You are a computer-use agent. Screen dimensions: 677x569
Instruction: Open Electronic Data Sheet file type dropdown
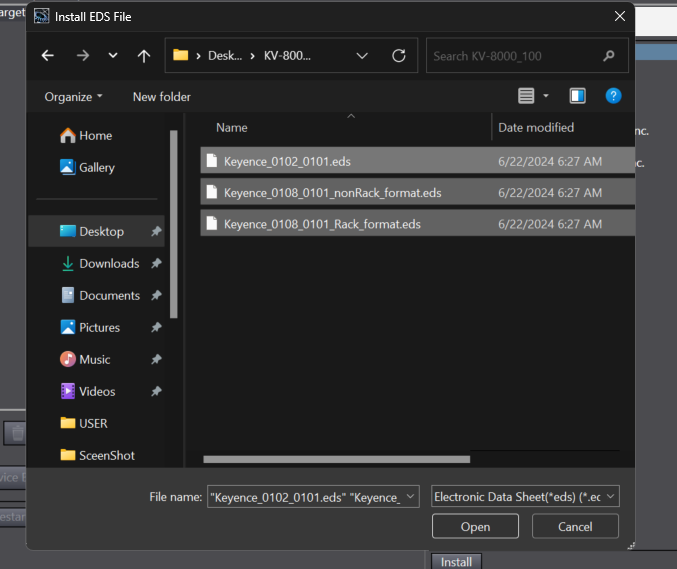[525, 496]
